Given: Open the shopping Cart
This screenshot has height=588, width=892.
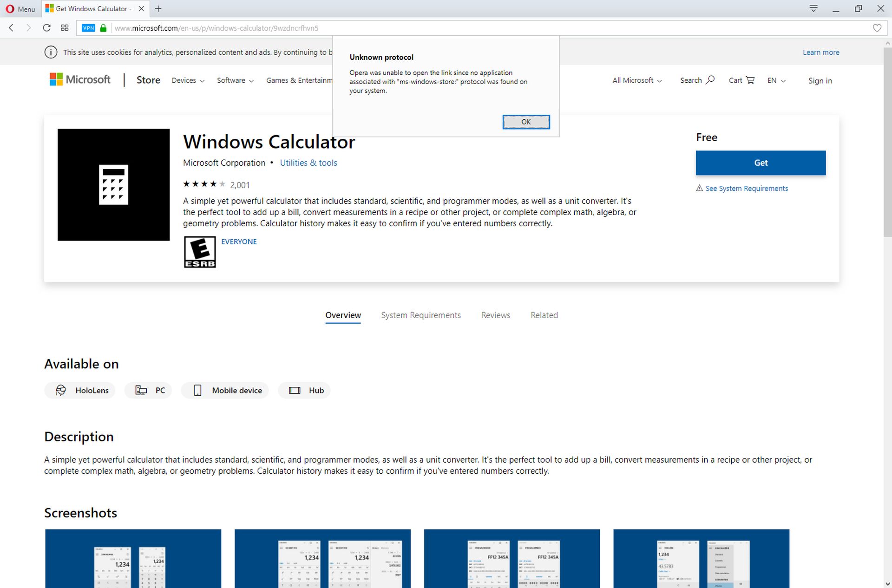Looking at the screenshot, I should 741,80.
